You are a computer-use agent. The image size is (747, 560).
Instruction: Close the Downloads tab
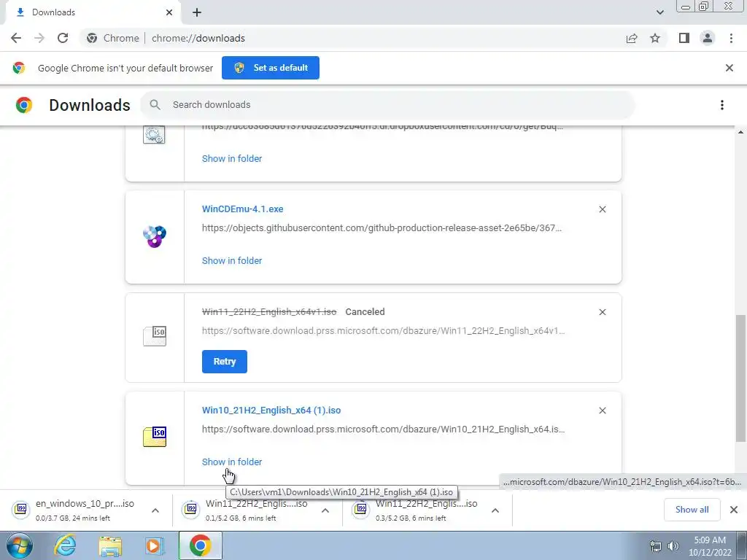[169, 12]
